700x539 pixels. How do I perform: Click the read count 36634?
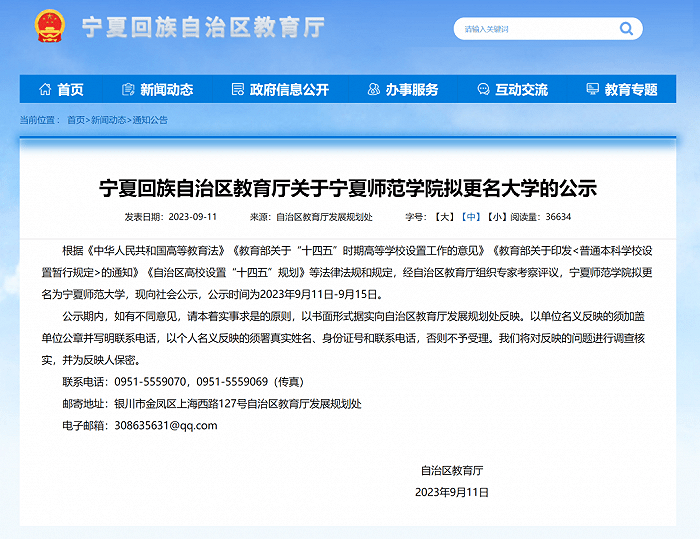point(558,217)
